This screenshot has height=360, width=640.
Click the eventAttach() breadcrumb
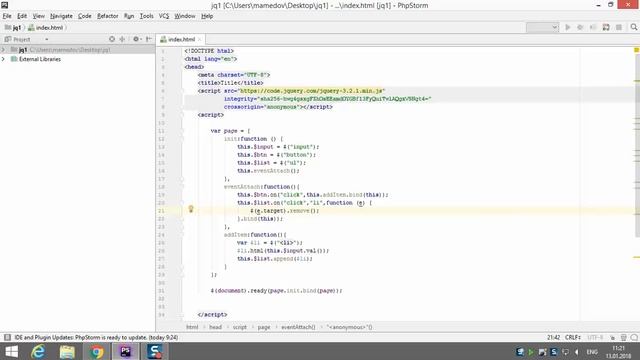298,327
